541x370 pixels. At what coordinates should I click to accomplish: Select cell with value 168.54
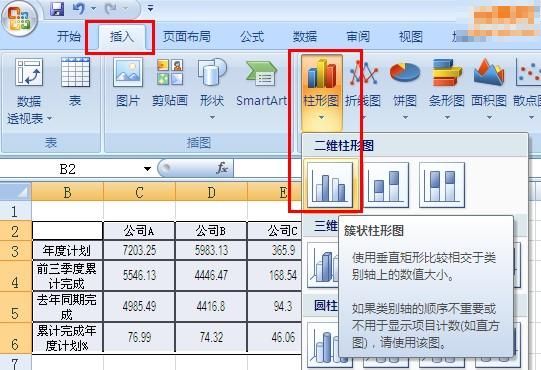[x=275, y=276]
